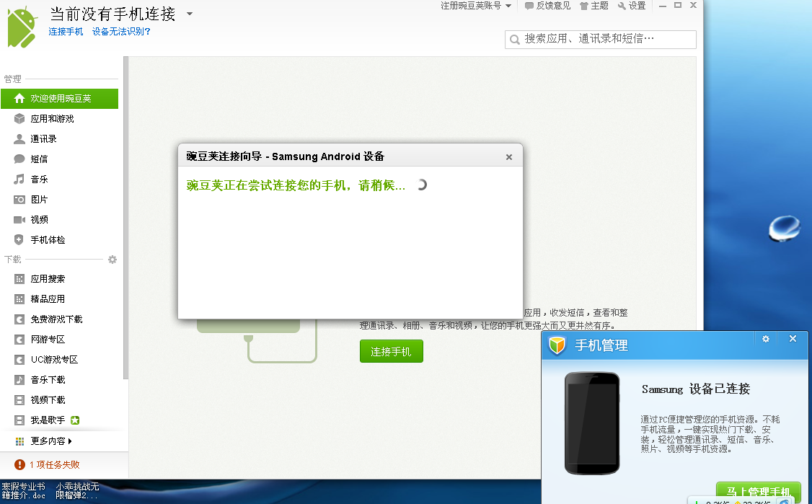Click the 精品应用 icon
Viewport: 812px width, 504px height.
click(x=19, y=299)
